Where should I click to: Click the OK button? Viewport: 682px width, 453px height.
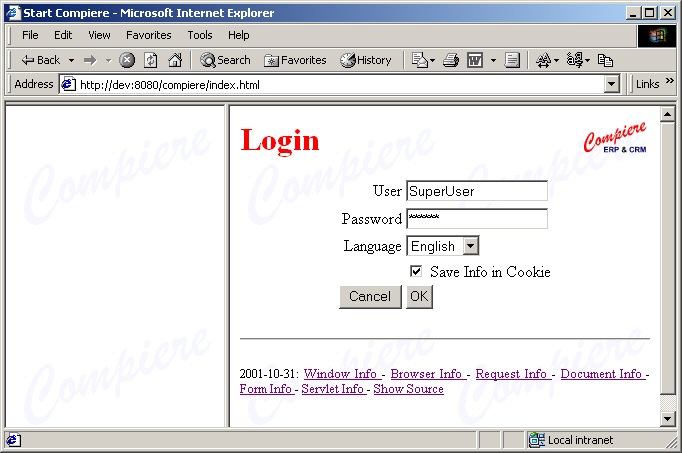point(419,297)
